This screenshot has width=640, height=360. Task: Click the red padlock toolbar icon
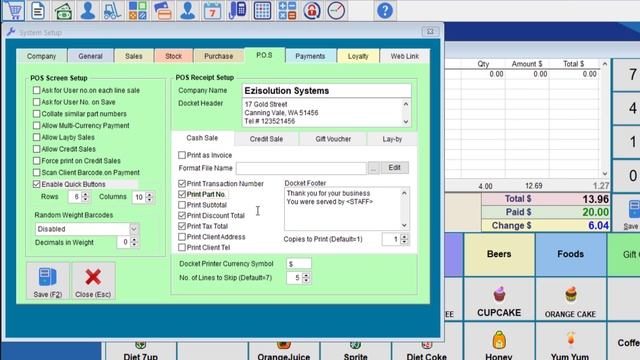point(312,11)
